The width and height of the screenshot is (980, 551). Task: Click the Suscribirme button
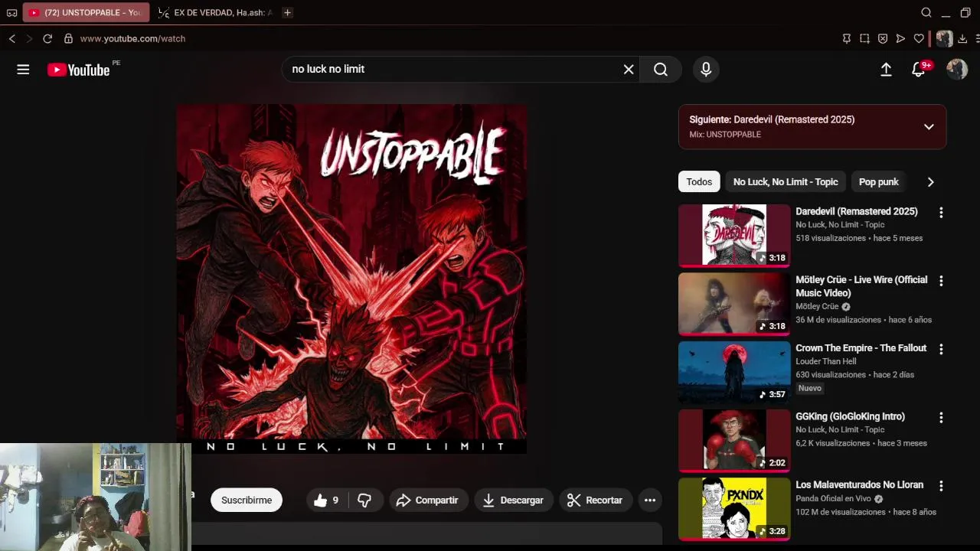coord(247,500)
